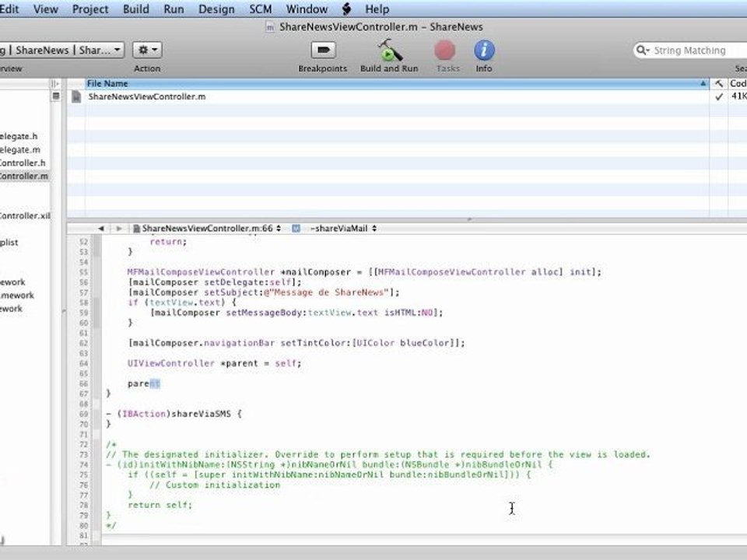The height and width of the screenshot is (560, 747).
Task: Open the Project menu
Action: 90,9
